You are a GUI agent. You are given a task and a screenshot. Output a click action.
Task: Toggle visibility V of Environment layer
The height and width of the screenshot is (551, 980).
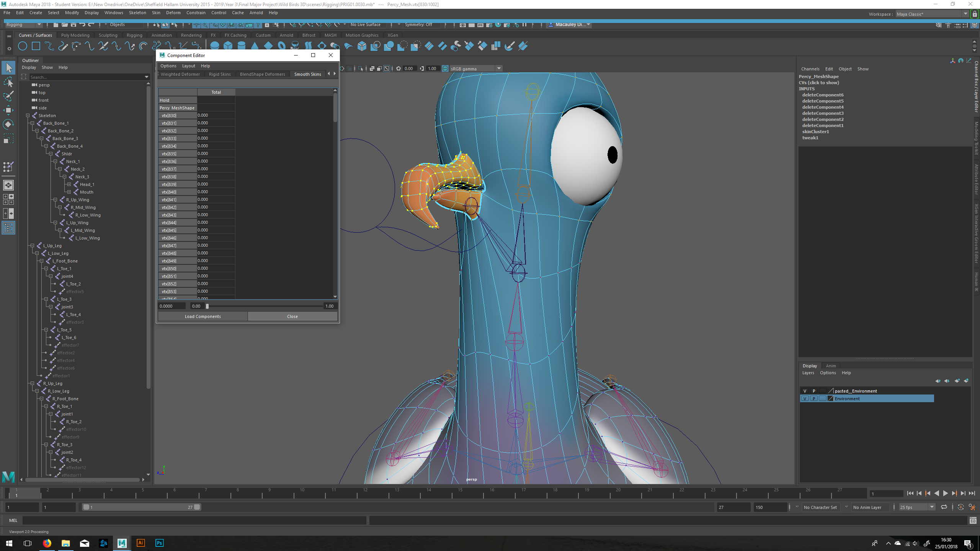coord(805,399)
